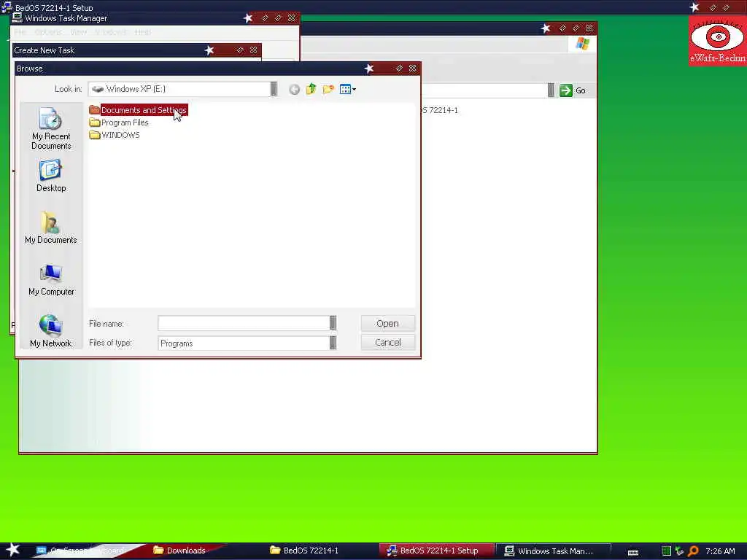The height and width of the screenshot is (560, 747).
Task: Select the WINDOWS folder
Action: click(115, 135)
